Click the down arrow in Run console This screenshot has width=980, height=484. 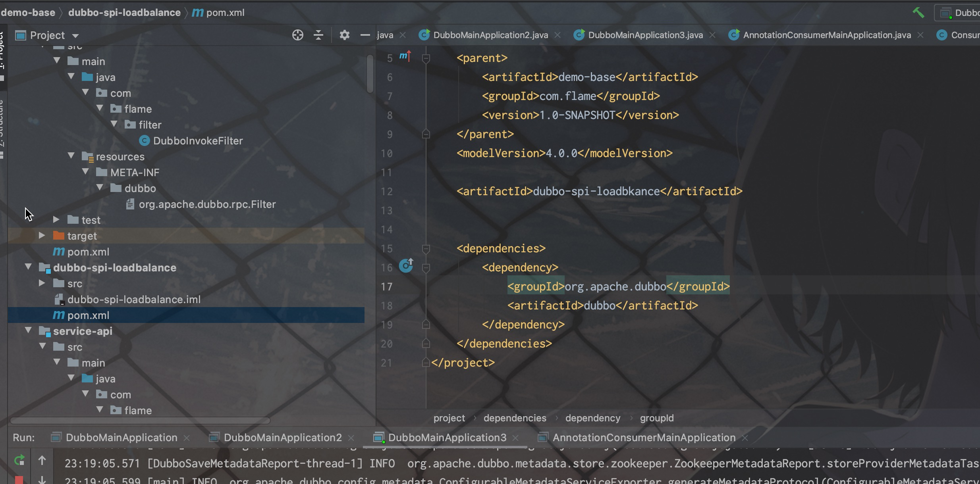[x=42, y=480]
